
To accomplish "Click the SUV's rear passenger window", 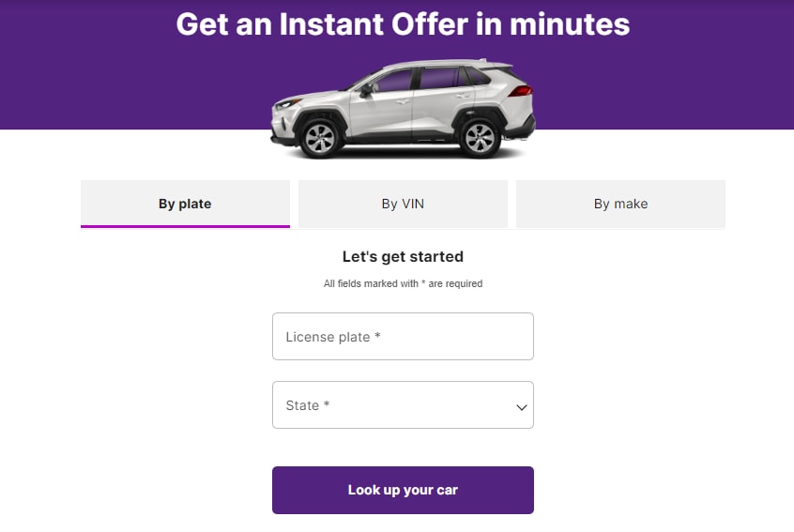I will point(439,79).
